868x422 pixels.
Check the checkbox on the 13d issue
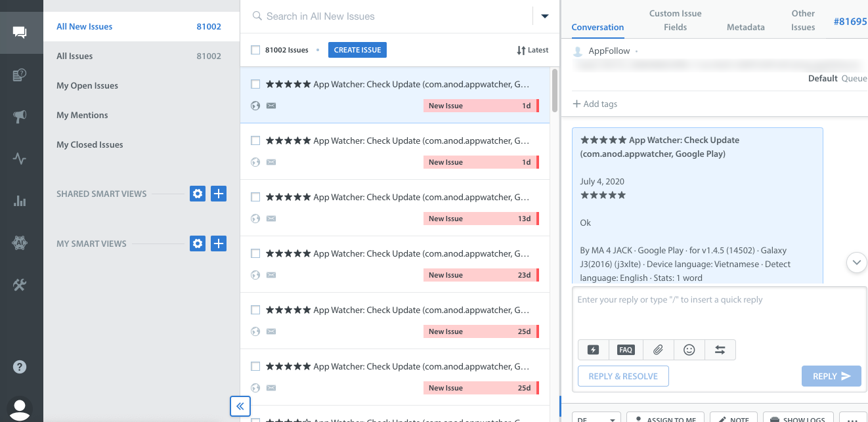(255, 197)
